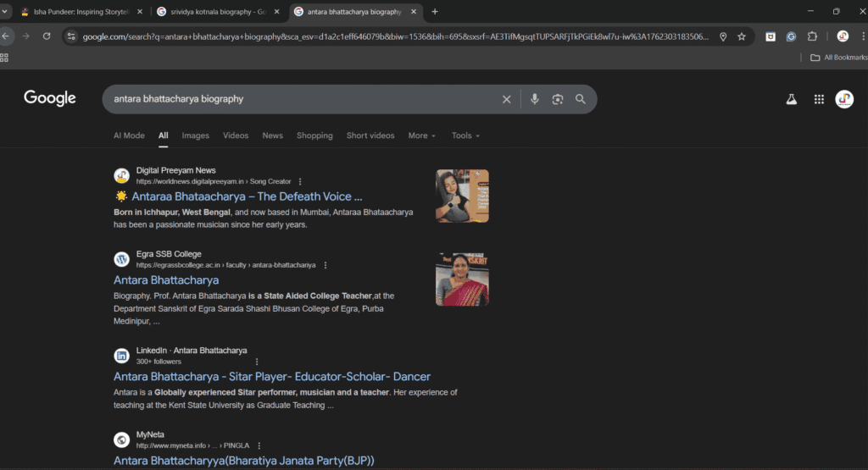Switch to News results tab

272,135
